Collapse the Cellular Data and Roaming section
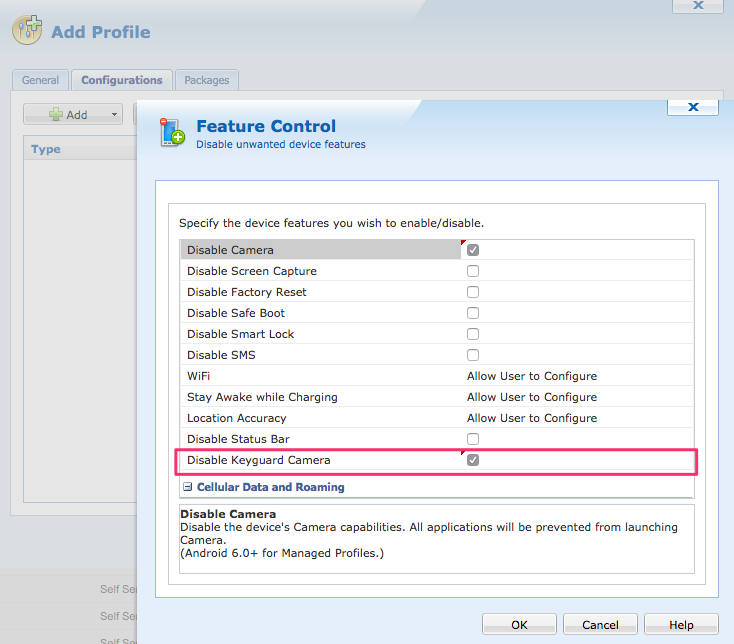734x644 pixels. coord(188,487)
